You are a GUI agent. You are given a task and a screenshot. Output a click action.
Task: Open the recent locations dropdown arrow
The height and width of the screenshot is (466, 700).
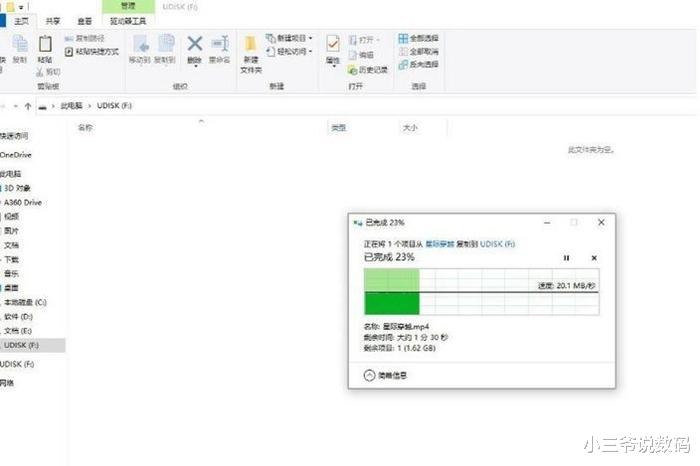click(16, 106)
